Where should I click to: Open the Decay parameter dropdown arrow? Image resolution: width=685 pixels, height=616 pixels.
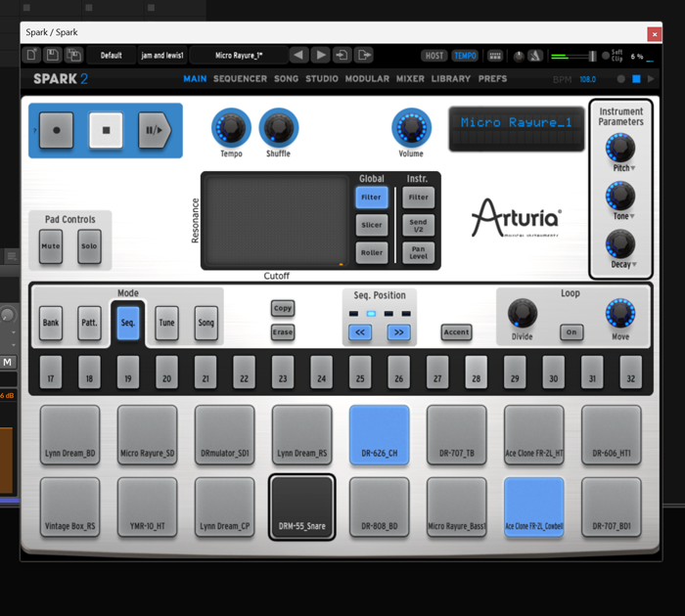634,264
